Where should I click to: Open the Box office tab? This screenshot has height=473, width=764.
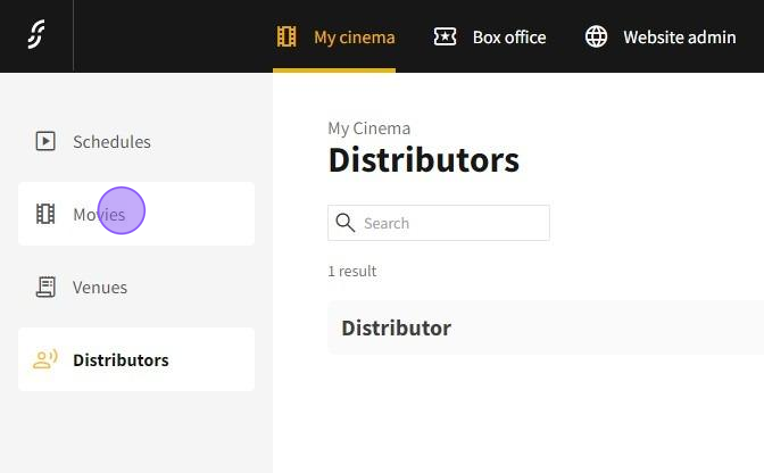(x=509, y=37)
